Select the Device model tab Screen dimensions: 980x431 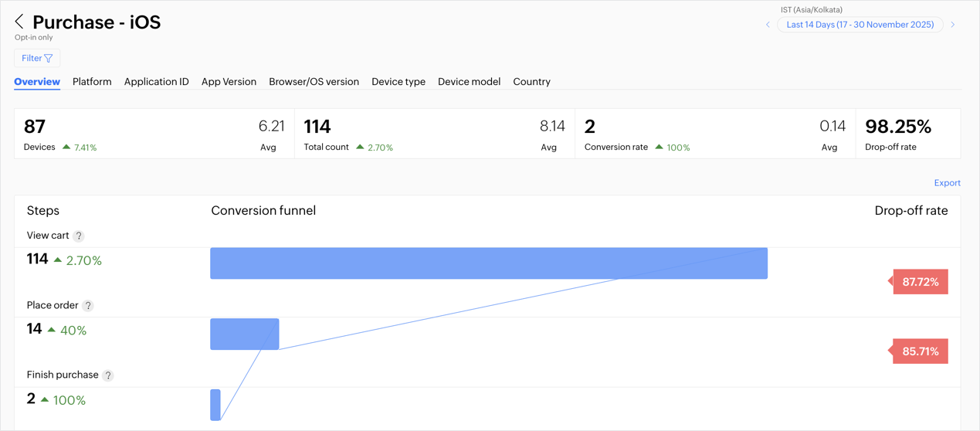[469, 82]
